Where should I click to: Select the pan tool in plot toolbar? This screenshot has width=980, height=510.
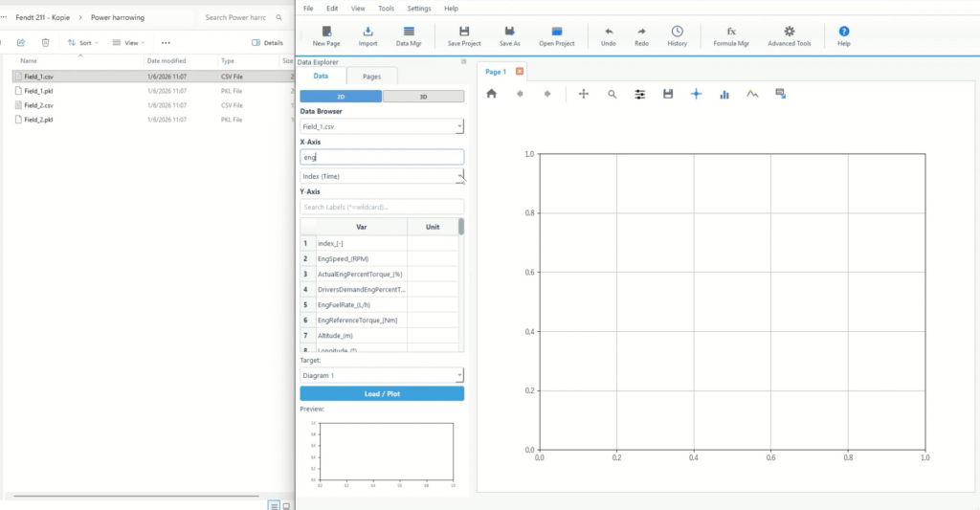pos(584,94)
